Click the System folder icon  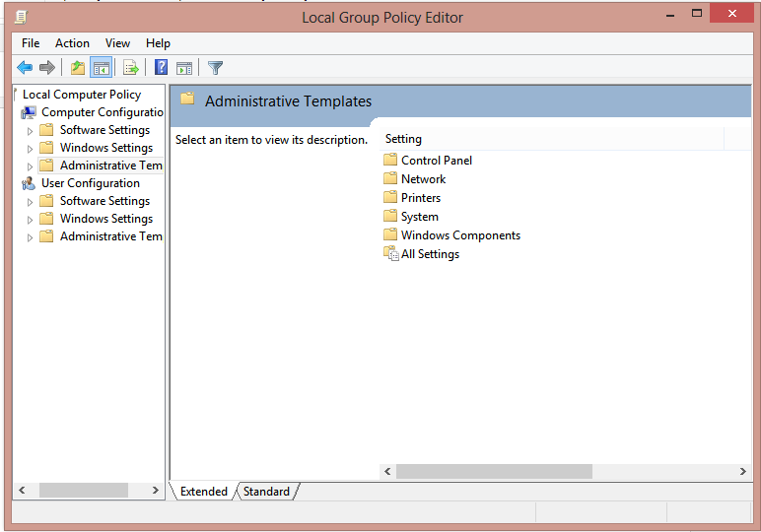(x=390, y=216)
